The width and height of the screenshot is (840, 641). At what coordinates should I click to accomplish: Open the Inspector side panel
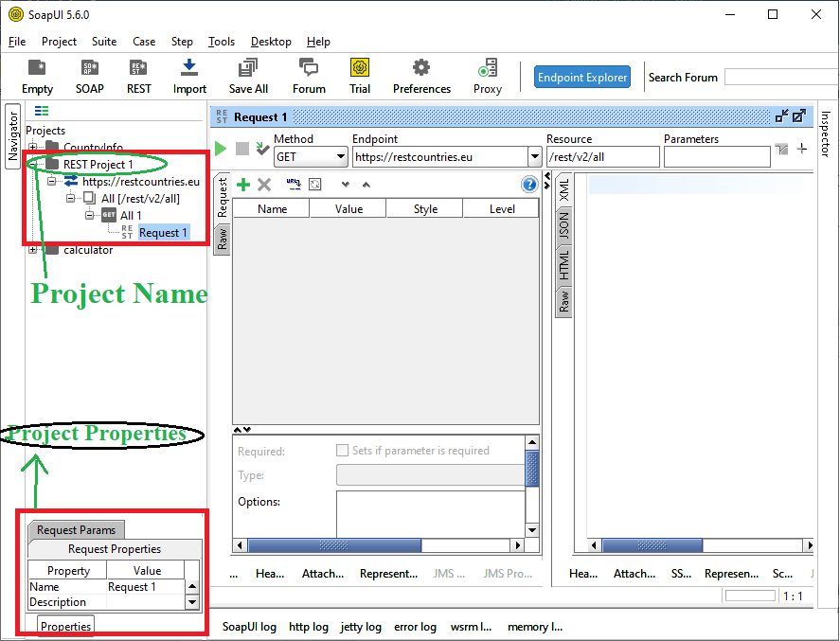[825, 134]
